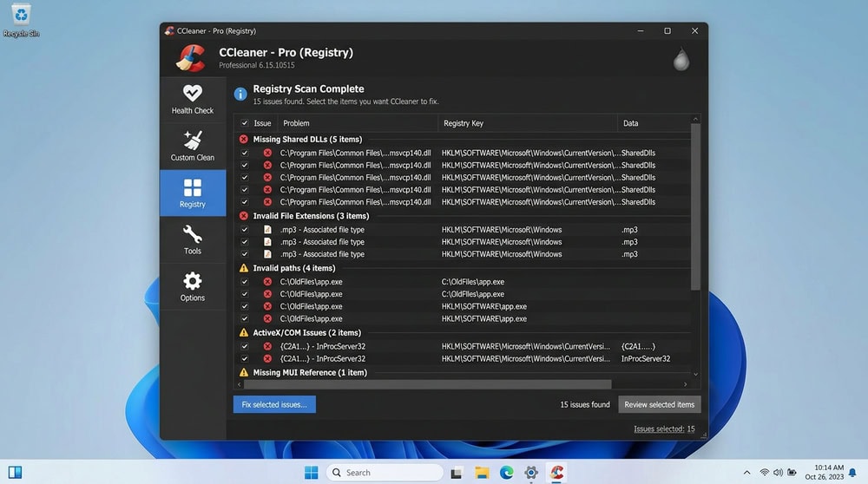The image size is (868, 484).
Task: Open the Tools section
Action: 193,239
